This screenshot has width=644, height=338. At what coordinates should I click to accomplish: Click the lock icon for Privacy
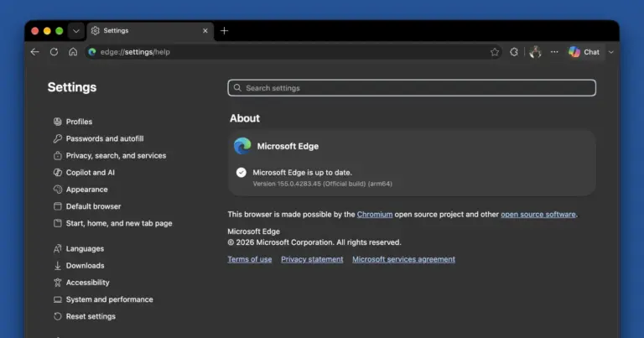click(x=58, y=156)
